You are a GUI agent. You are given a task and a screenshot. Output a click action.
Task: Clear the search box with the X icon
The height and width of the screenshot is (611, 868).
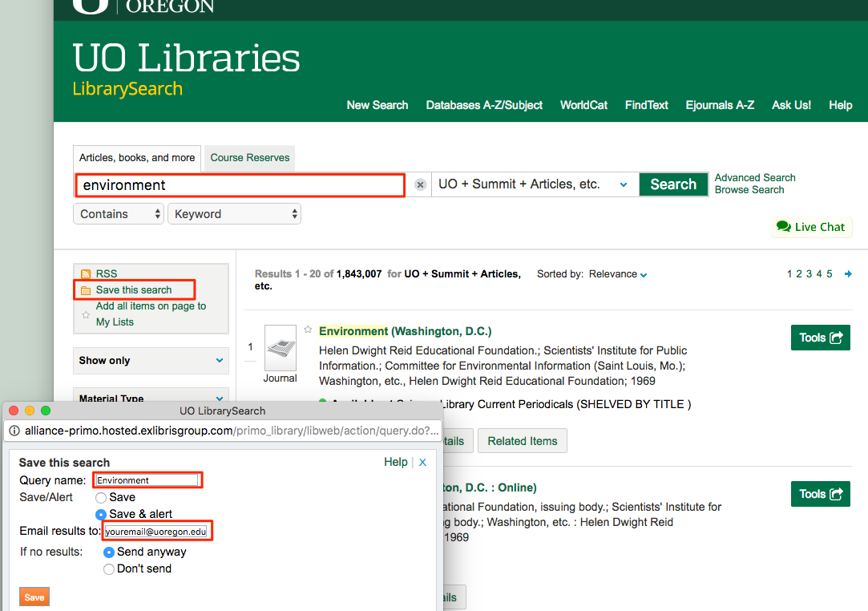(x=420, y=184)
